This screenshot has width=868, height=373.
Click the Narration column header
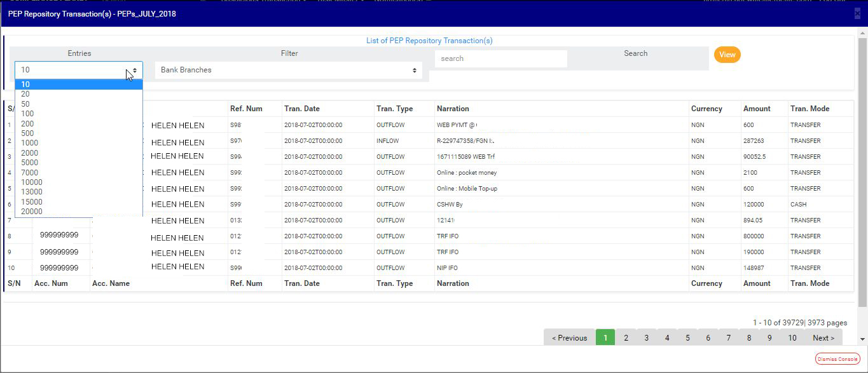pyautogui.click(x=453, y=109)
